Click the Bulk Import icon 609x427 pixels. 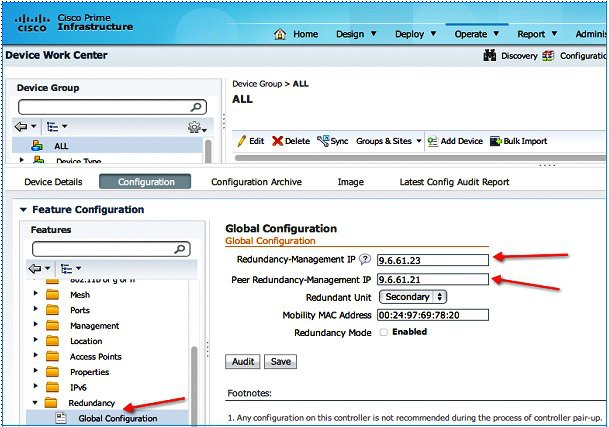[x=496, y=141]
